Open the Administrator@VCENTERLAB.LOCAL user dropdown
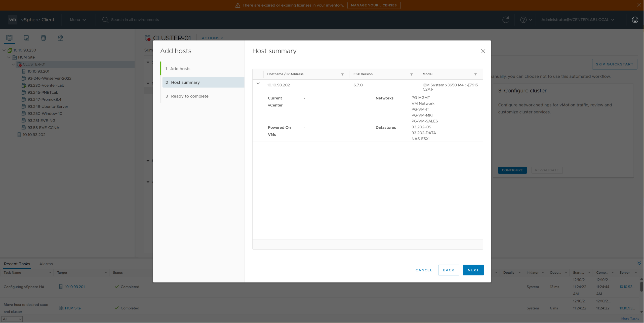 (x=578, y=20)
